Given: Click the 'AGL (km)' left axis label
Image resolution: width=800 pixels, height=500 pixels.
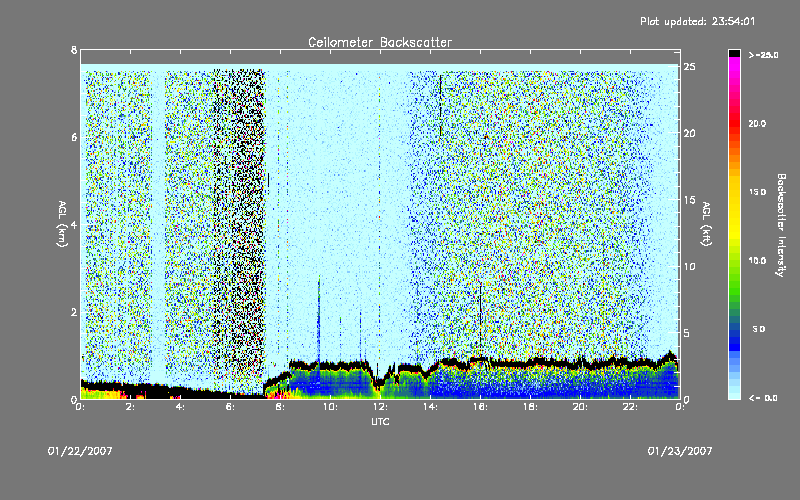Looking at the screenshot, I should coord(62,224).
